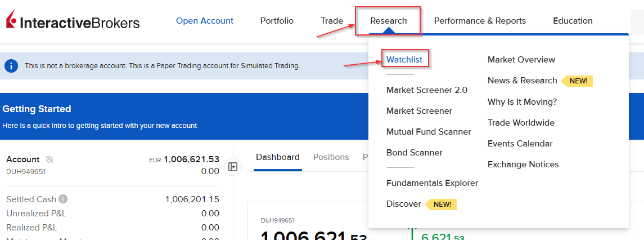
Task: Open Mutual Fund Scanner
Action: point(429,132)
